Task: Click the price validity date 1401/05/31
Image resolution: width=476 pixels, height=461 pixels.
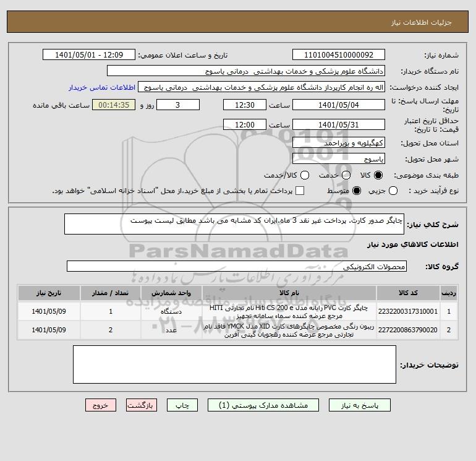Action: point(339,125)
